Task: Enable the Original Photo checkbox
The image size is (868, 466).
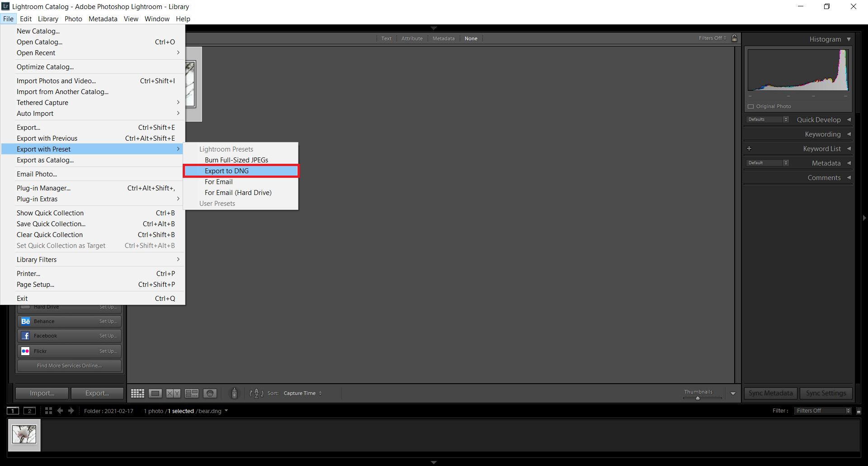Action: click(751, 107)
